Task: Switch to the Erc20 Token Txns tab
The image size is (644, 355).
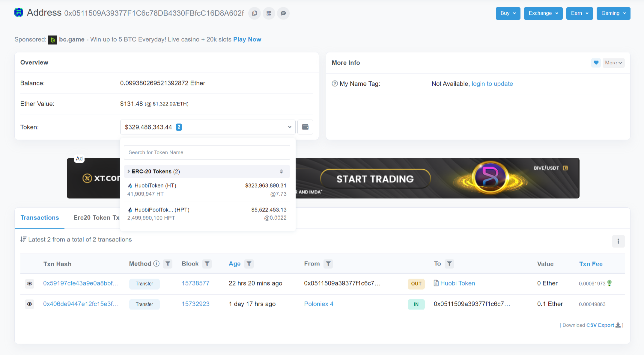Action: tap(97, 218)
